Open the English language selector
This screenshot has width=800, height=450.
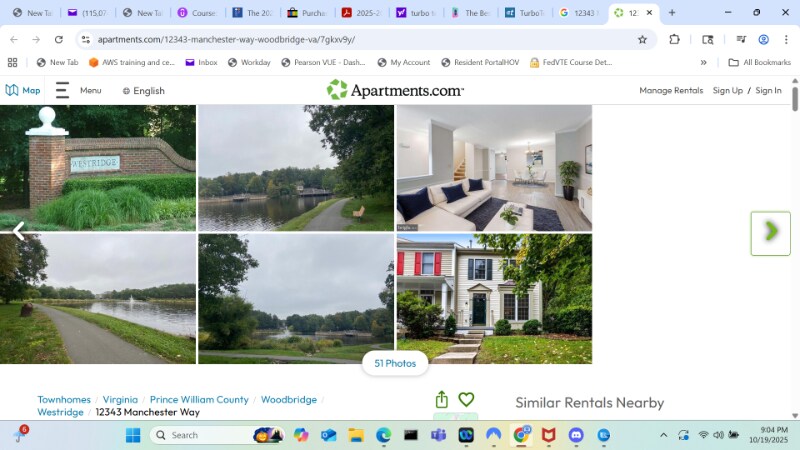click(143, 91)
